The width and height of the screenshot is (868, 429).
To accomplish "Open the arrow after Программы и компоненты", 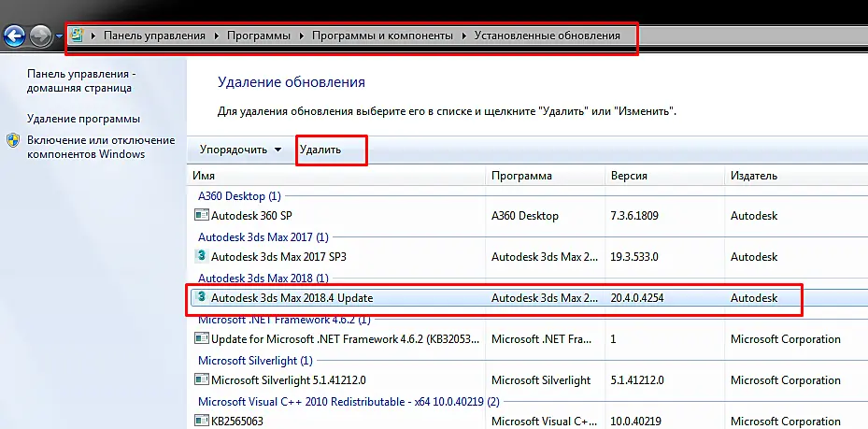I will (x=463, y=36).
